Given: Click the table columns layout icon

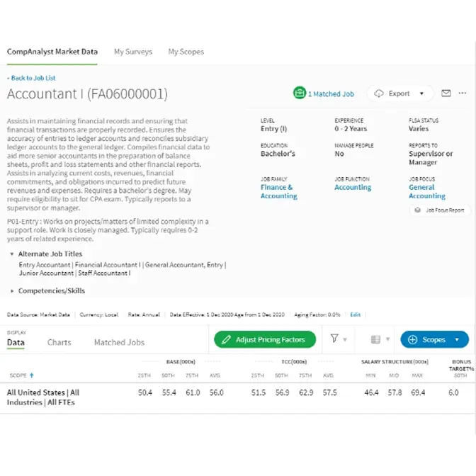Looking at the screenshot, I should 375,339.
